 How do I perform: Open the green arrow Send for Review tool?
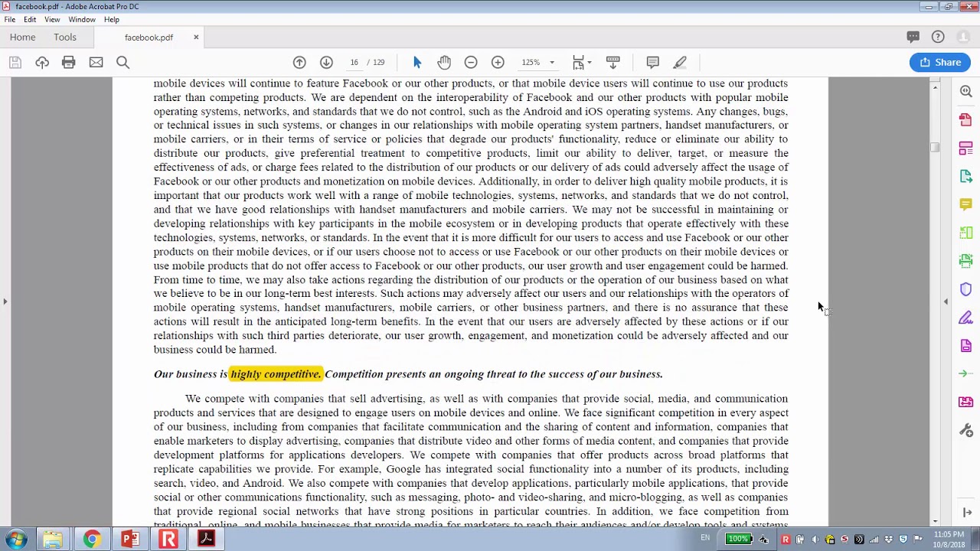tap(965, 373)
